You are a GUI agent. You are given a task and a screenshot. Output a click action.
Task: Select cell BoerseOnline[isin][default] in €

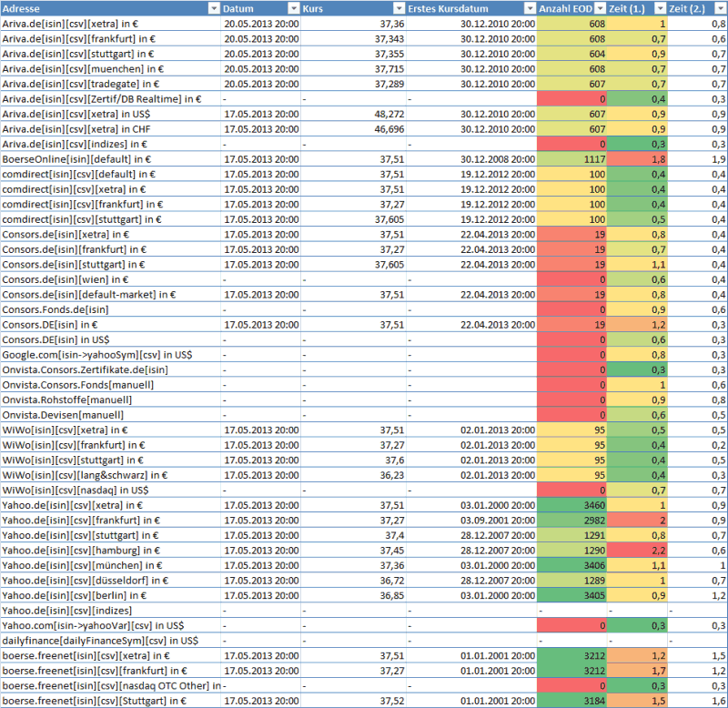click(110, 159)
